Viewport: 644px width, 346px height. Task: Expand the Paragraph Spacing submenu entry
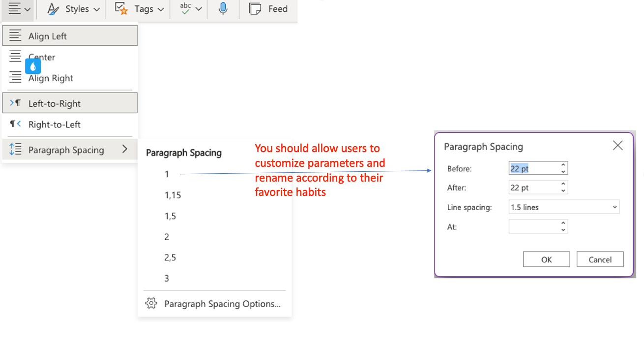[70, 150]
